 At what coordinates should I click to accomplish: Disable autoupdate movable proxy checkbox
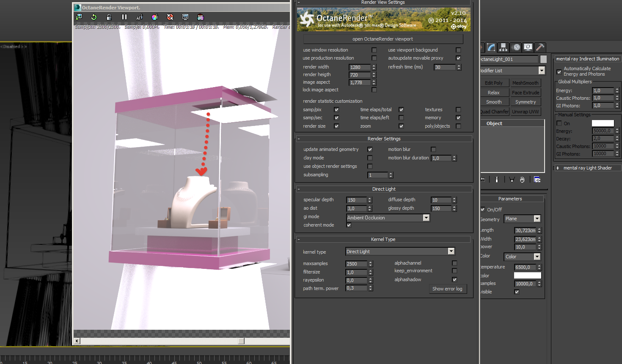458,58
